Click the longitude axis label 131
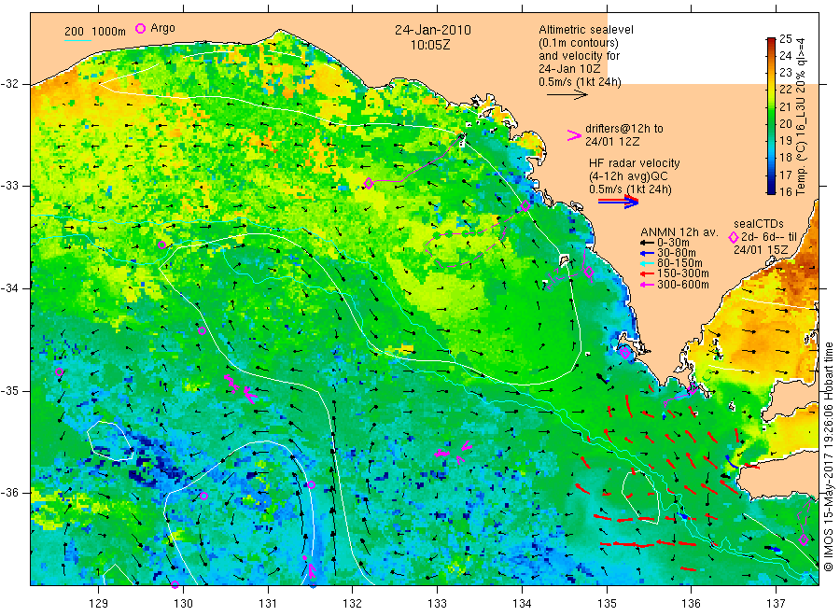 coord(268,604)
